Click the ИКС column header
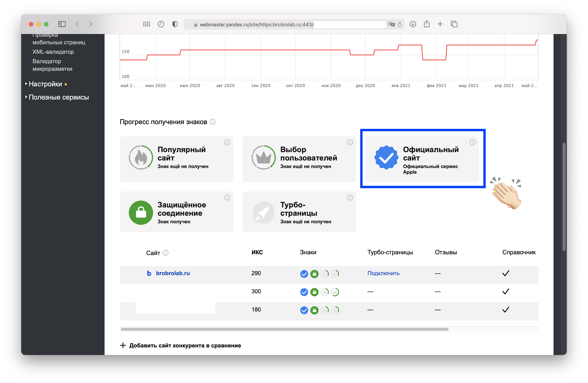 (257, 252)
